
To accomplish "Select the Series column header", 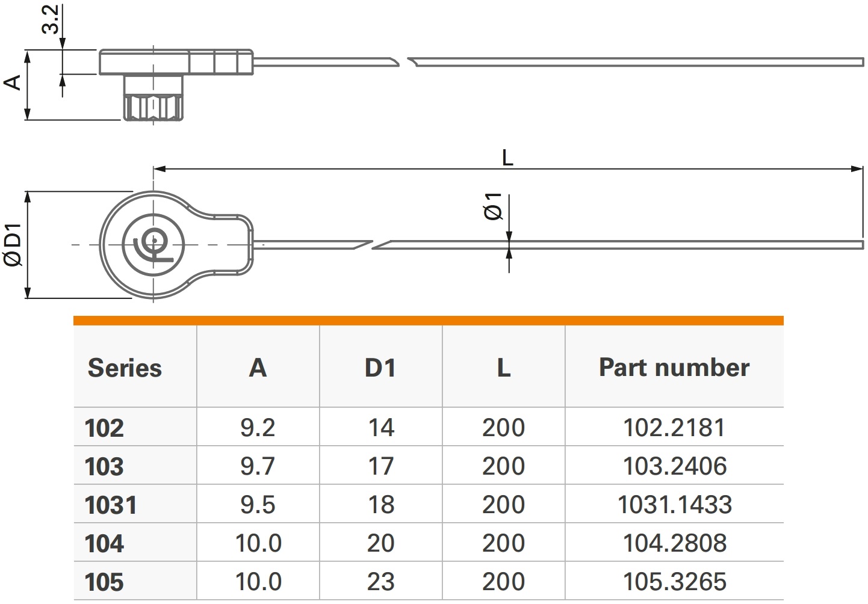I will coord(125,368).
